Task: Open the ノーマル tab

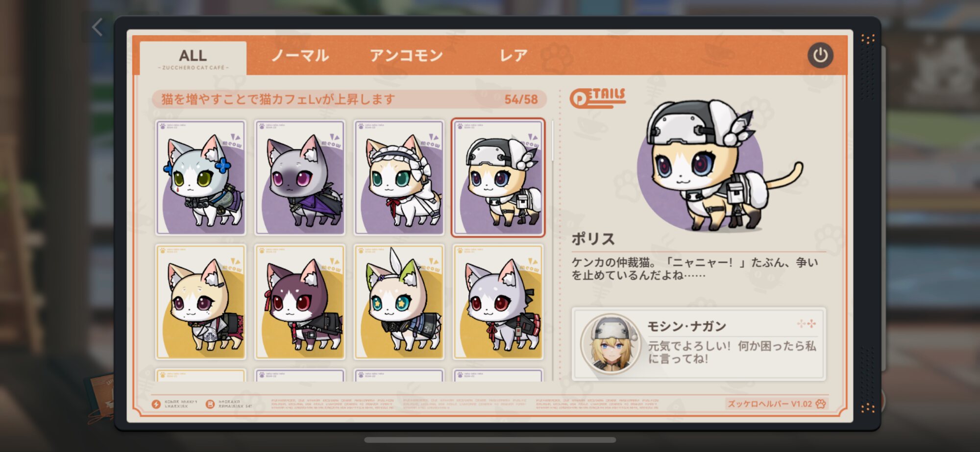Action: tap(300, 55)
